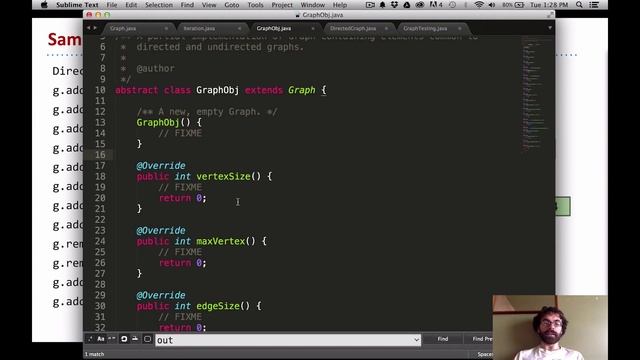Click the volume speaker icon
This screenshot has width=640, height=360.
tap(492, 5)
